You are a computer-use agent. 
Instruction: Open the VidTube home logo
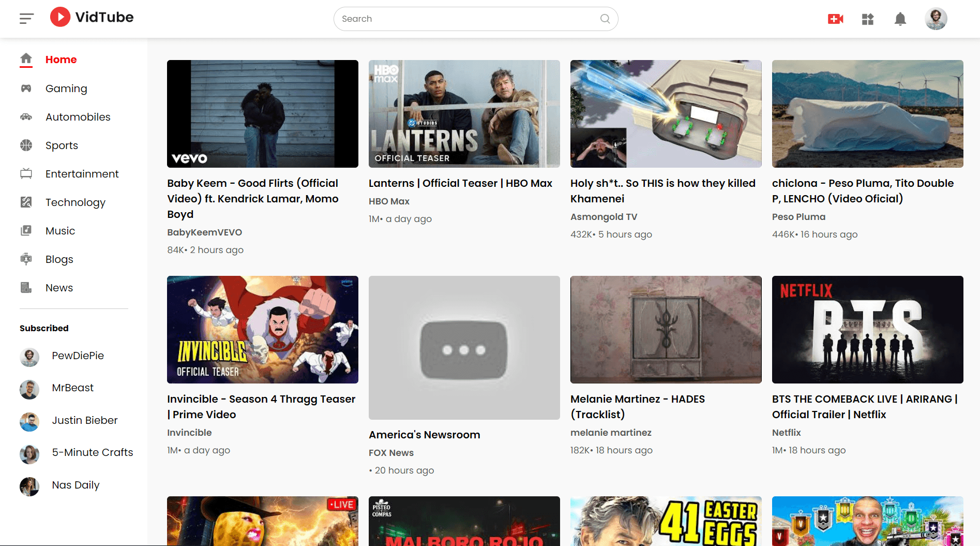(91, 17)
